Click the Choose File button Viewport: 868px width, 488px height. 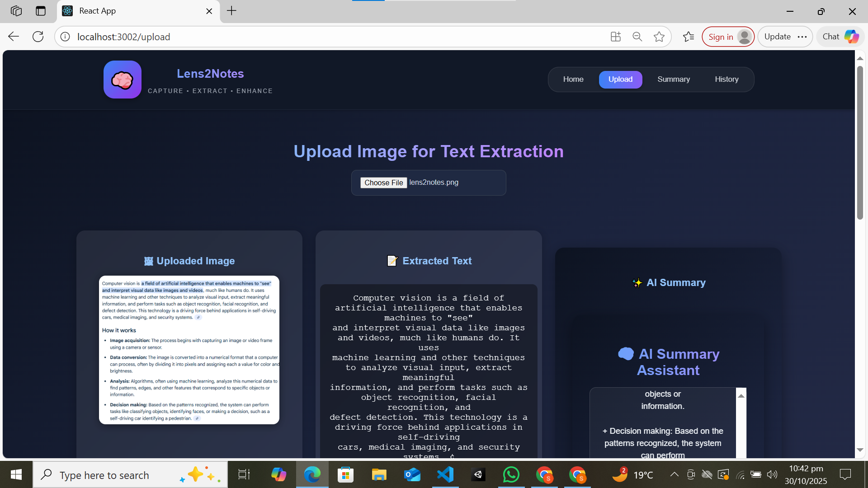(383, 183)
